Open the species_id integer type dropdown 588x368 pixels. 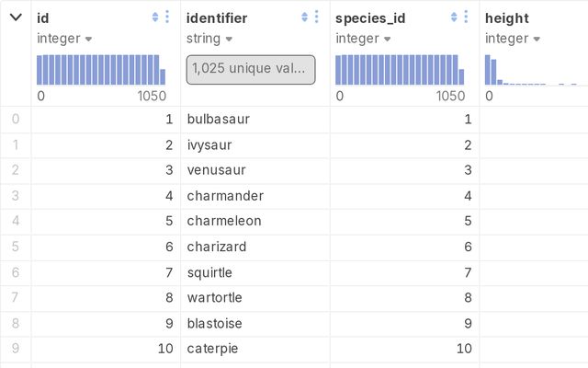(x=363, y=39)
